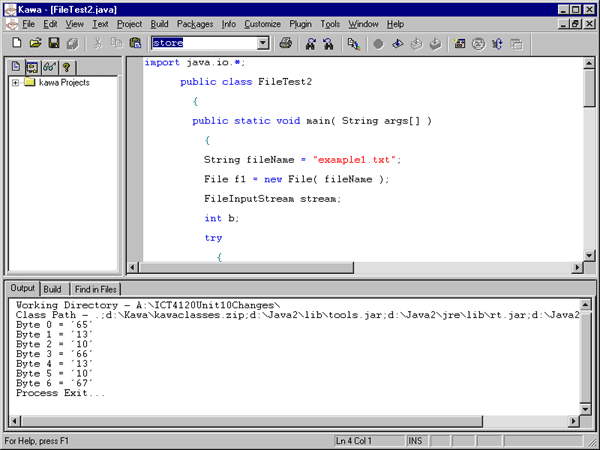The height and width of the screenshot is (450, 600).
Task: Open the Window menu
Action: pyautogui.click(x=363, y=24)
